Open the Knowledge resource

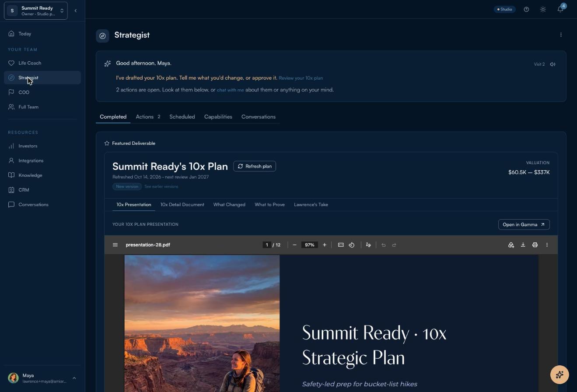point(42,175)
